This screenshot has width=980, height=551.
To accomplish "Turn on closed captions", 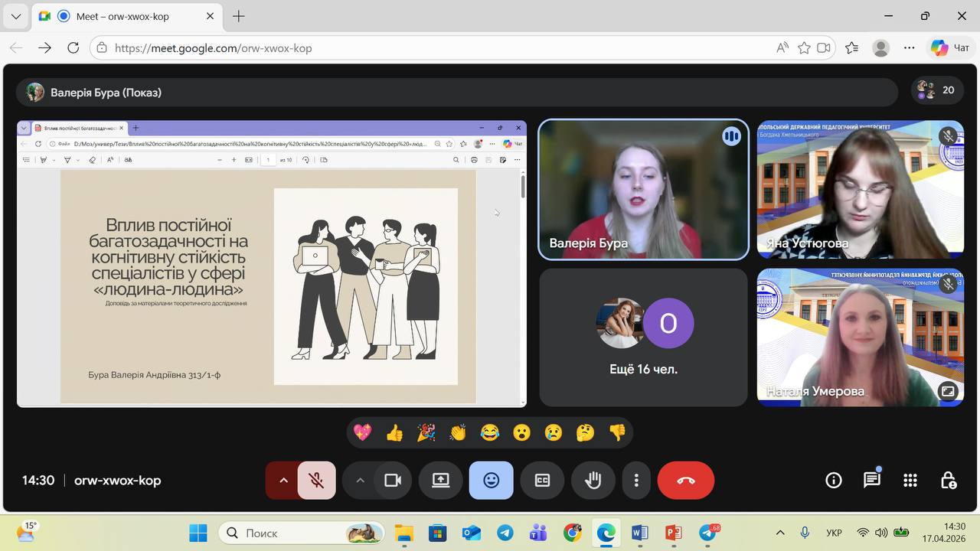I will 542,481.
